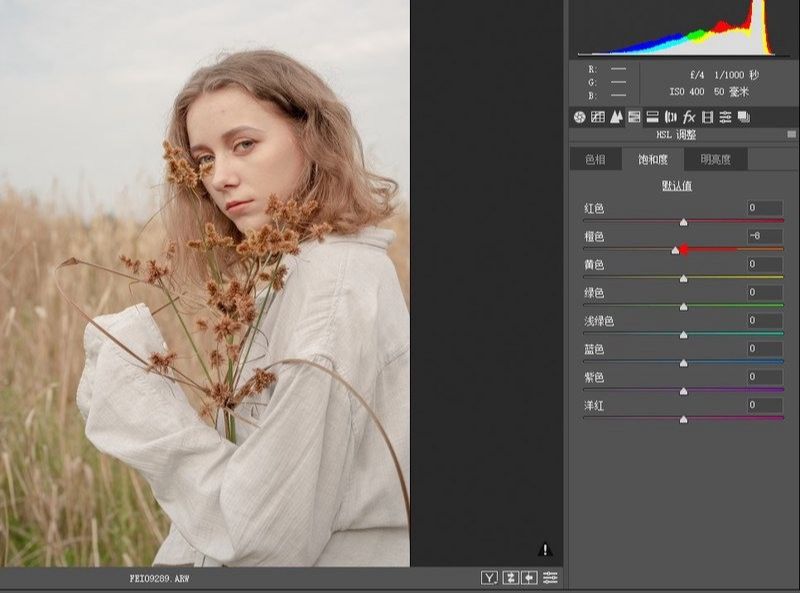Screen dimensions: 800x593
Task: Click the 红色 value input field
Action: [x=765, y=208]
